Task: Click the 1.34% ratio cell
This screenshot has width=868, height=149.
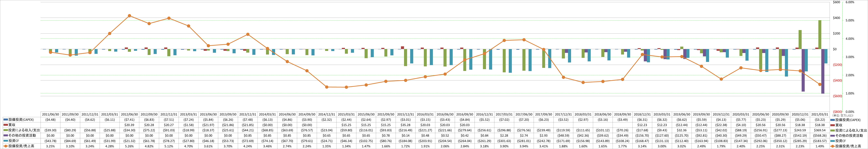Action: point(346,146)
